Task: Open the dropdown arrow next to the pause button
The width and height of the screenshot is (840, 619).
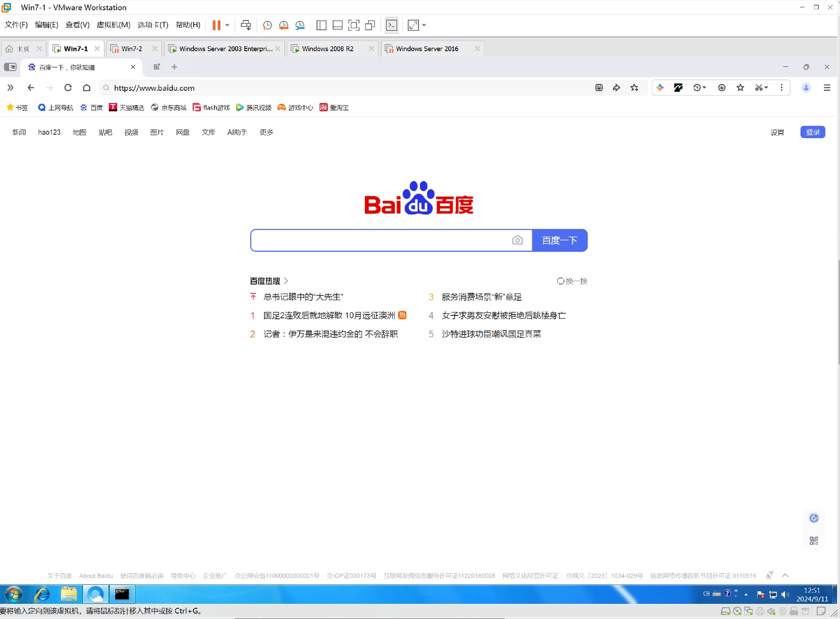Action: (x=227, y=25)
